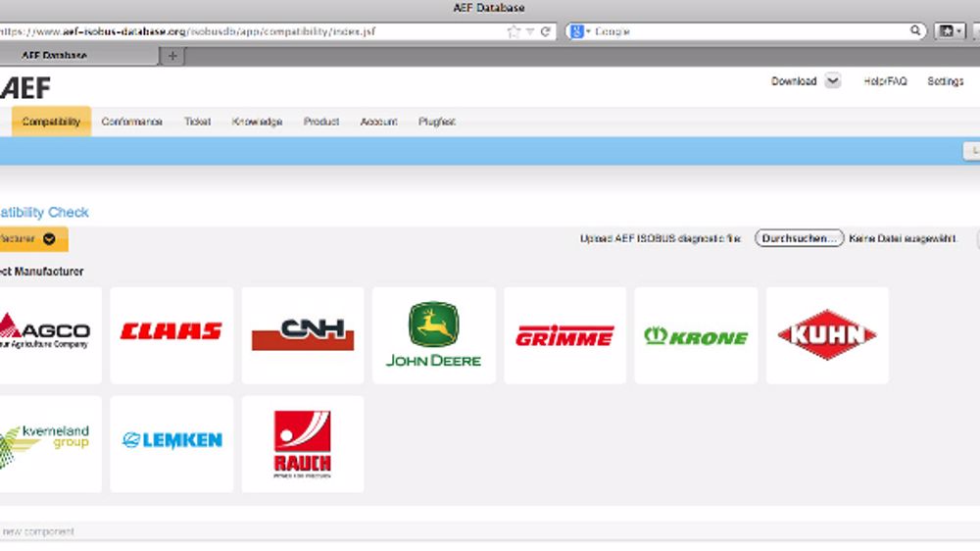Pick the Kuhn manufacturer tile

827,334
